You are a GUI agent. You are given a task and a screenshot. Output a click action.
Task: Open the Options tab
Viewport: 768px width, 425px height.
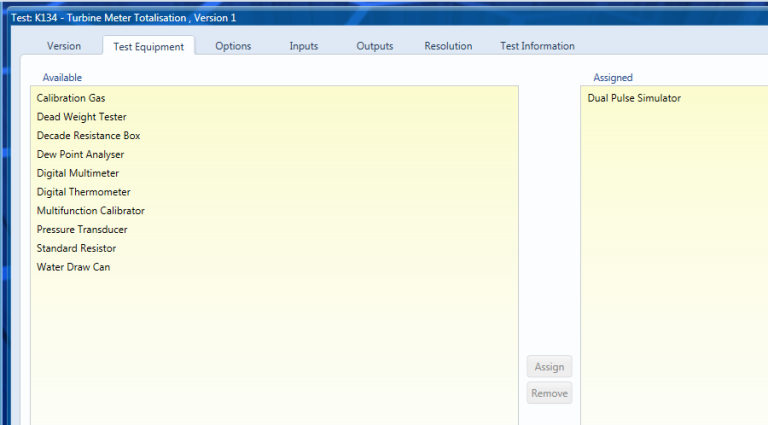[x=233, y=46]
